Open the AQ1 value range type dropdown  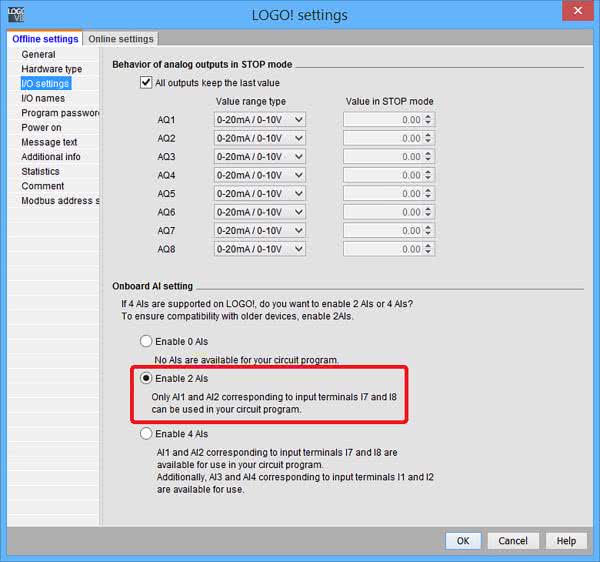(x=259, y=119)
